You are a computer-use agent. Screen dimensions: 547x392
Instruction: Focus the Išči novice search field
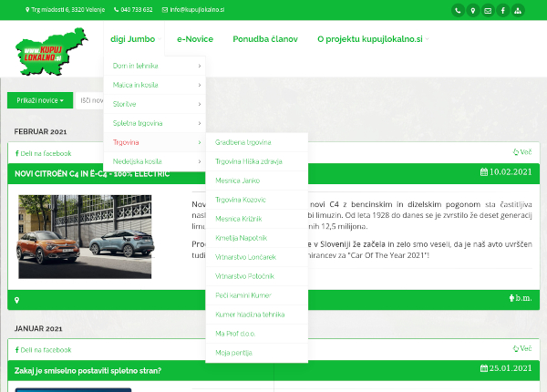click(90, 100)
